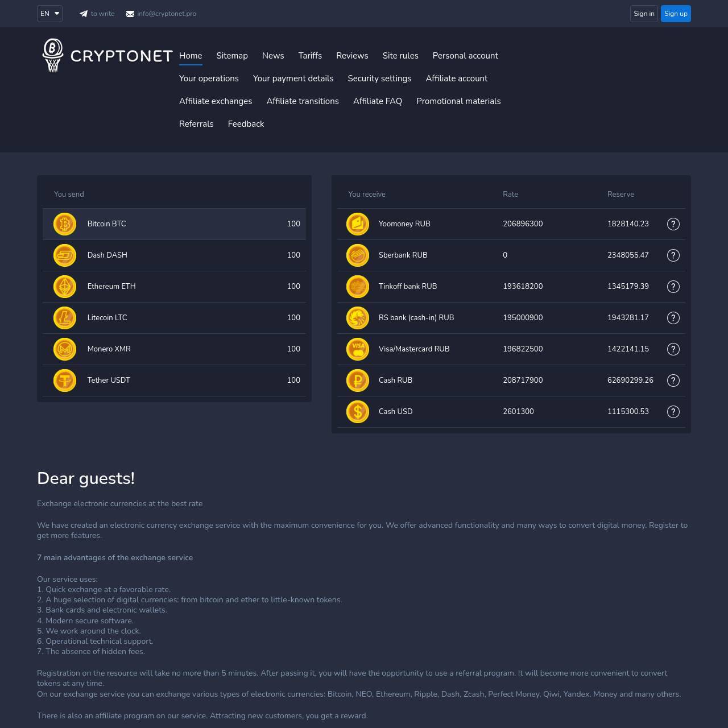Open the Tariffs menu item
728x728 pixels.
tap(310, 56)
